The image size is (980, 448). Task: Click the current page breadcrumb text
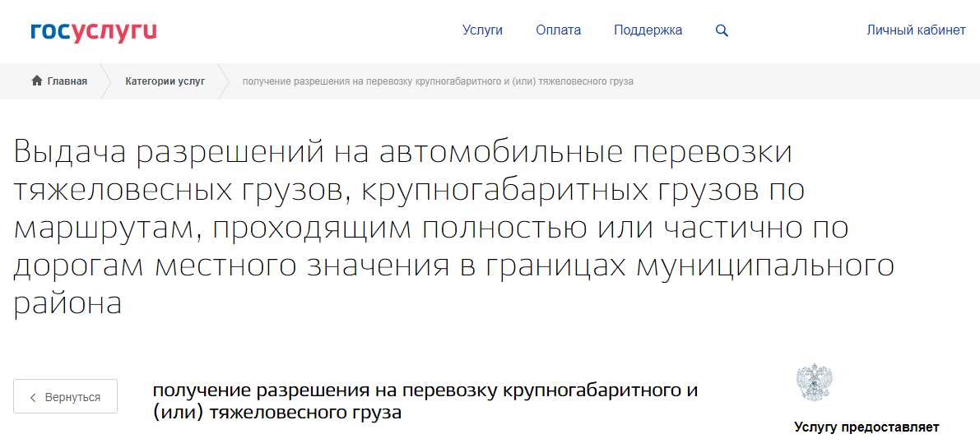coord(437,81)
